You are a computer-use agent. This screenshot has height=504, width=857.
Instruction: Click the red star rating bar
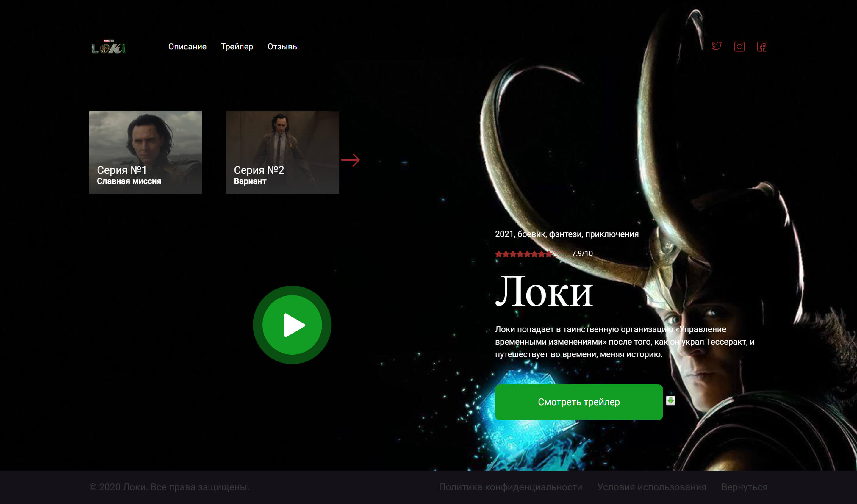coord(531,254)
